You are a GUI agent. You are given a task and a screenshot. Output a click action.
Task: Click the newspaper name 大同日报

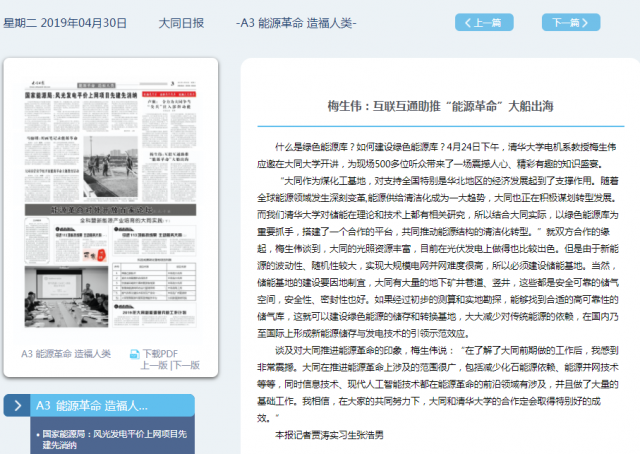point(181,23)
